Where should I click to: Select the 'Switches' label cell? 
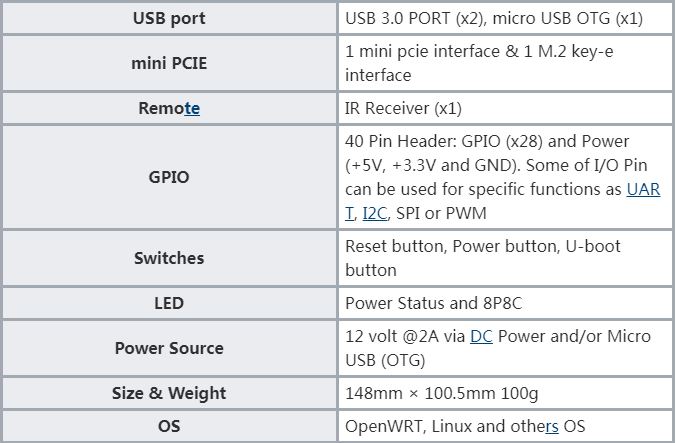click(169, 258)
